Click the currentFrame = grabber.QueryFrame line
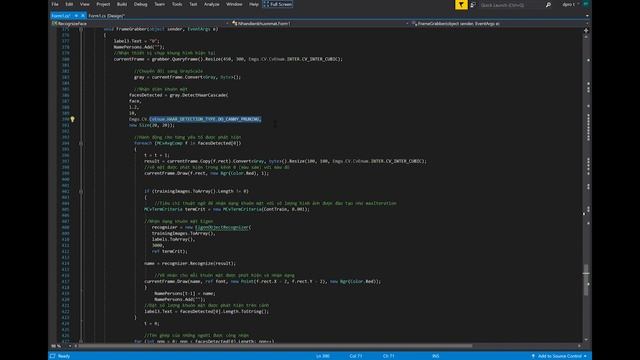Viewport: 640px width, 360px height. pyautogui.click(x=228, y=59)
